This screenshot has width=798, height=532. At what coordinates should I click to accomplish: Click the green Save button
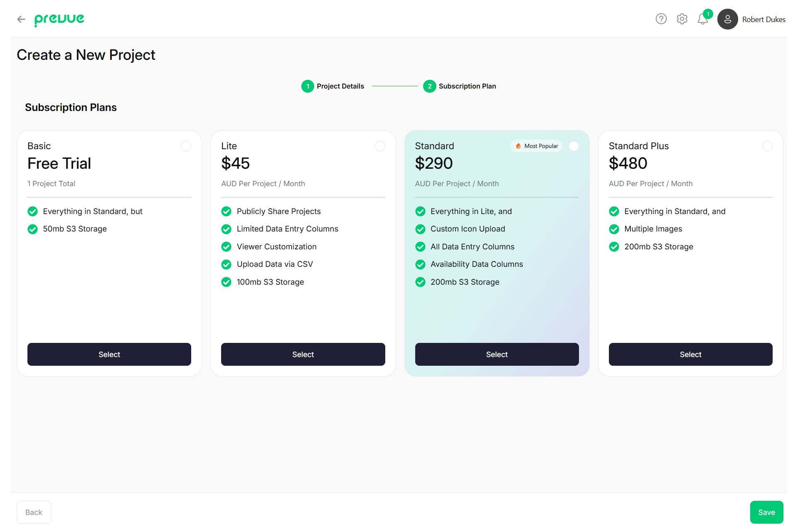point(766,512)
